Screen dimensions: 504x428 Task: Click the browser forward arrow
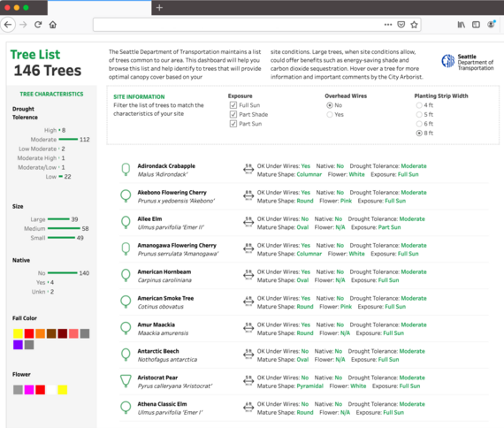(23, 25)
